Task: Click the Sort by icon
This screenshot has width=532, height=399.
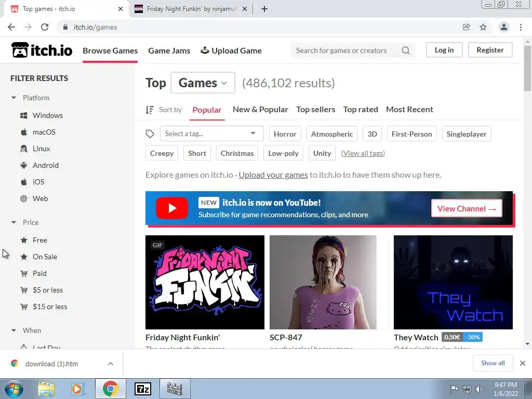Action: [x=150, y=110]
